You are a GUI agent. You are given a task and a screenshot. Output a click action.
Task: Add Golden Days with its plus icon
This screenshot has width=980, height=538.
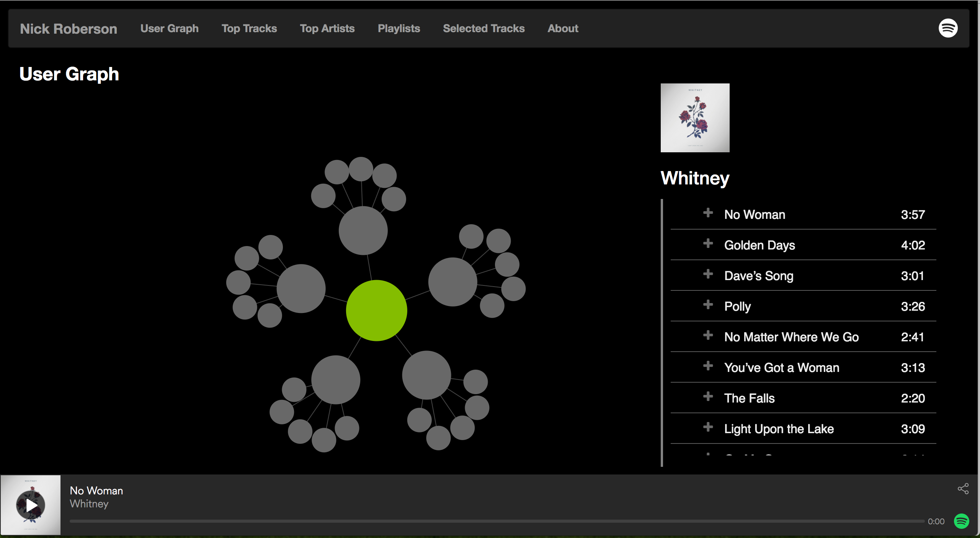(708, 243)
